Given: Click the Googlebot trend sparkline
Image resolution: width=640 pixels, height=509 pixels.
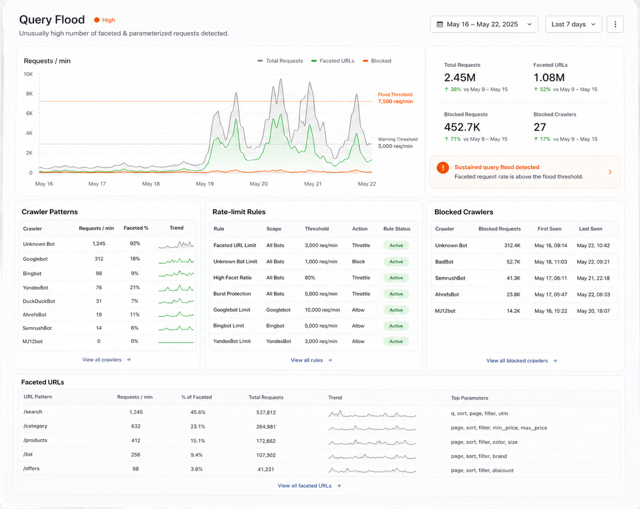Looking at the screenshot, I should 176,260.
